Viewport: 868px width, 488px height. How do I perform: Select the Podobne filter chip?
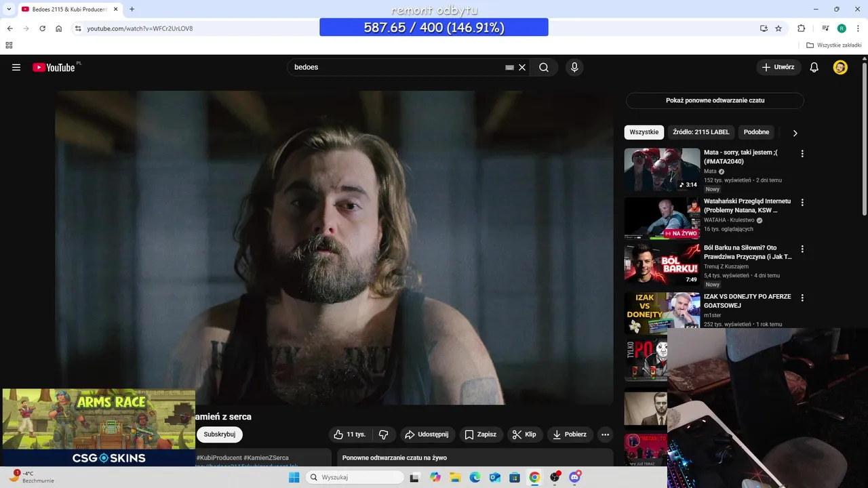756,132
